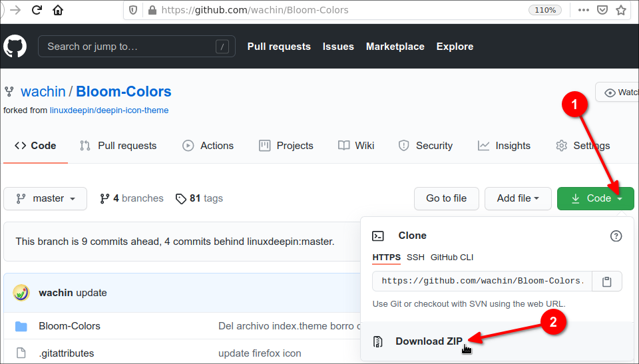The width and height of the screenshot is (639, 364).
Task: Select the GitHub CLI clone tab
Action: [452, 258]
